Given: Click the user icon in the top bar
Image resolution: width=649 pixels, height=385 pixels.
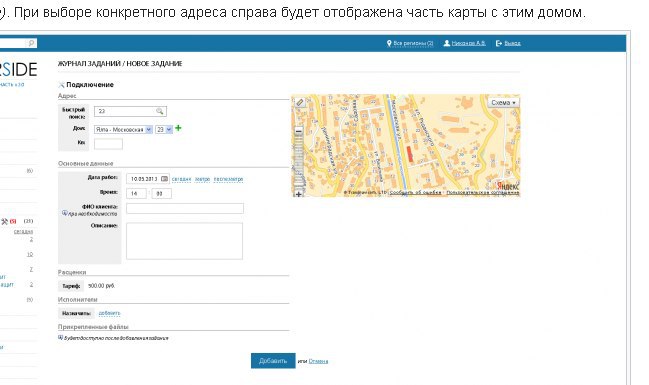Looking at the screenshot, I should coord(447,43).
